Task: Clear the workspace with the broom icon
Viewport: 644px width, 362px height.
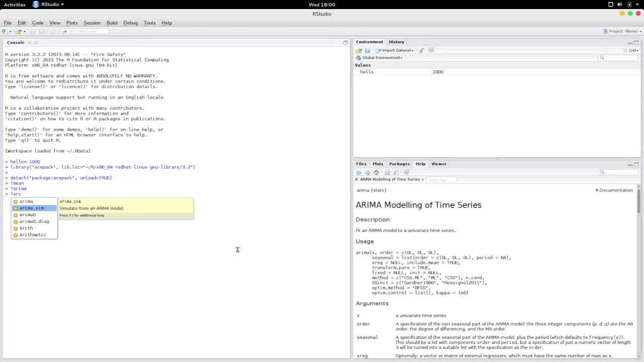Action: tap(422, 50)
